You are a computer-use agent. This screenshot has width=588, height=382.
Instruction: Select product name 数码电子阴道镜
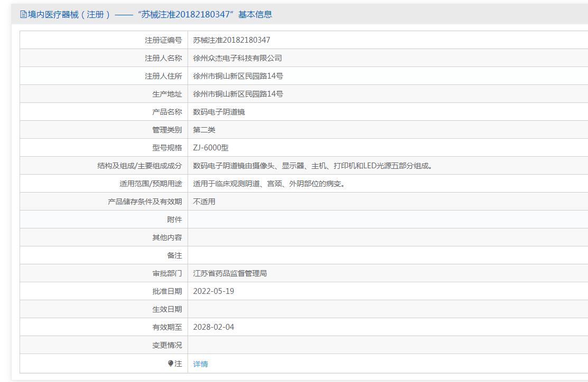[219, 112]
